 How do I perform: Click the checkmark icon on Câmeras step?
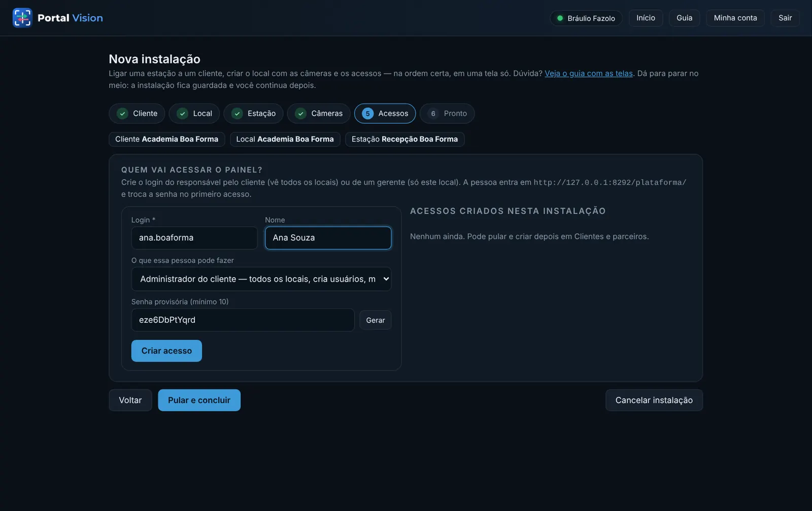300,114
